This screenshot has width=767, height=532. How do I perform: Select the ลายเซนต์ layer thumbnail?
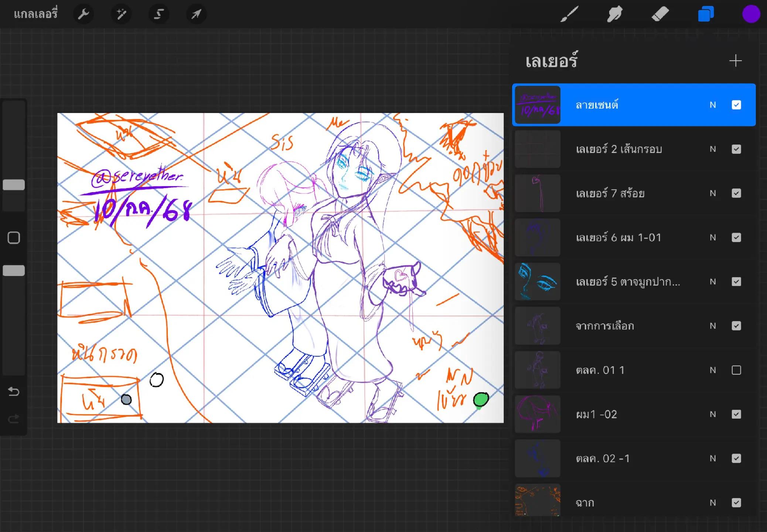538,105
